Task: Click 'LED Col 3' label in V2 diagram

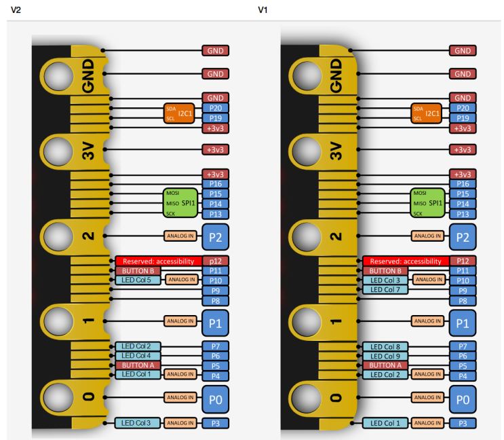Action: 137,423
